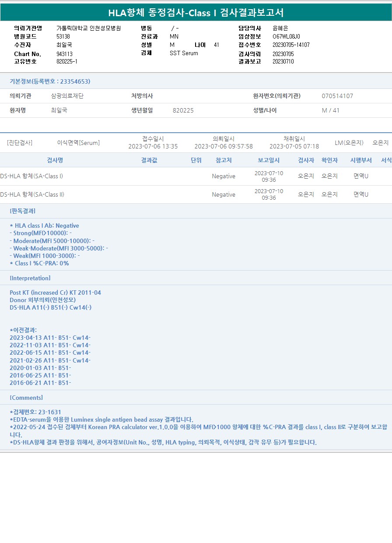Select 의뢰일시 value '2023-07-06 09:57:58'
Viewport: 392px width, 543px height.
[224, 146]
